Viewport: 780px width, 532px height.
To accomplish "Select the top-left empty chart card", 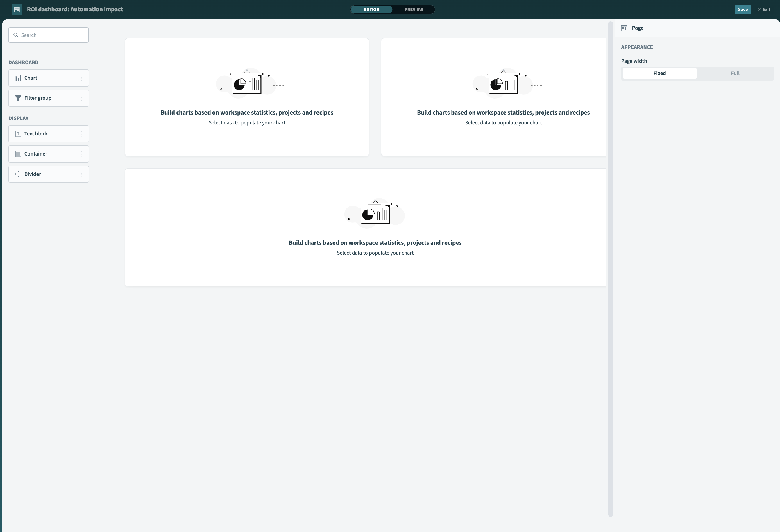I will click(x=247, y=97).
